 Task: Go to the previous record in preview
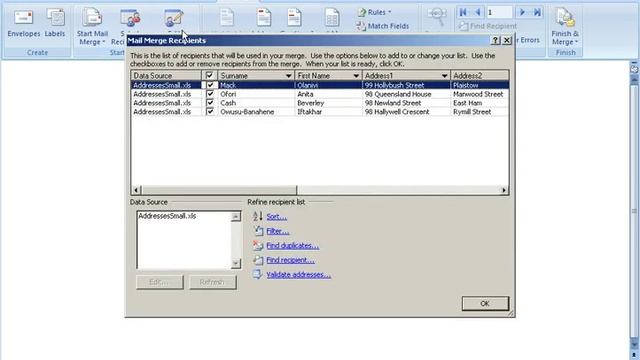click(x=477, y=12)
